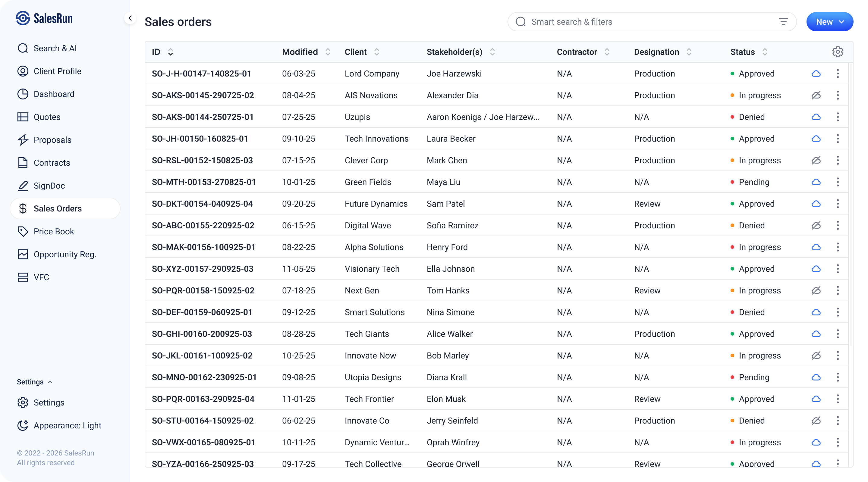The image size is (868, 482).
Task: Click the cloud sync icon on the Green Fields row
Action: pyautogui.click(x=816, y=182)
